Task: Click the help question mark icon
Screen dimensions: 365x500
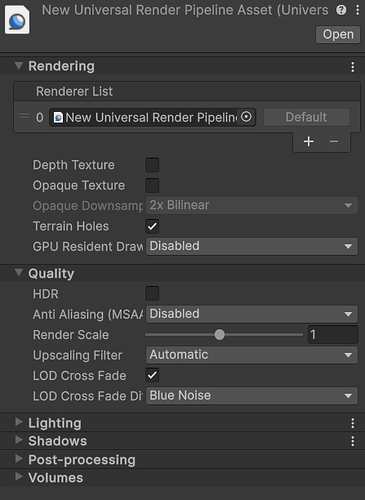Action: point(341,10)
